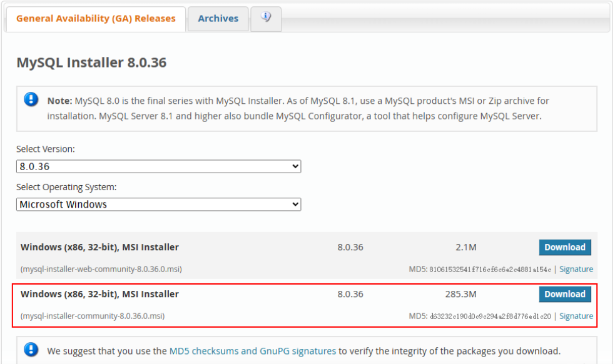Open the Select Operating System dropdown

(158, 205)
